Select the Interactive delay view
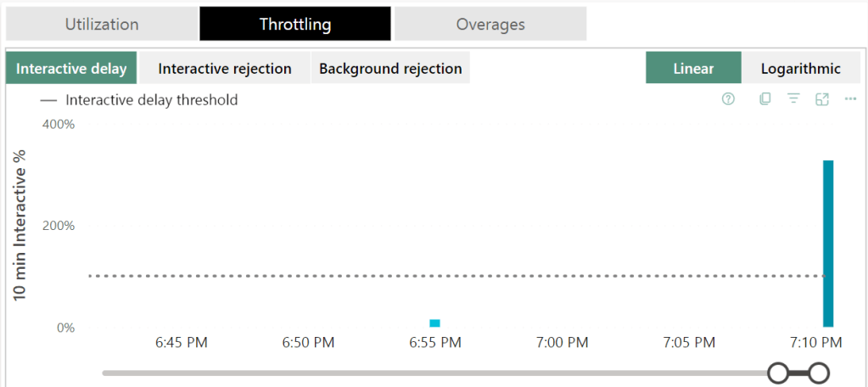The height and width of the screenshot is (387, 868). [72, 69]
